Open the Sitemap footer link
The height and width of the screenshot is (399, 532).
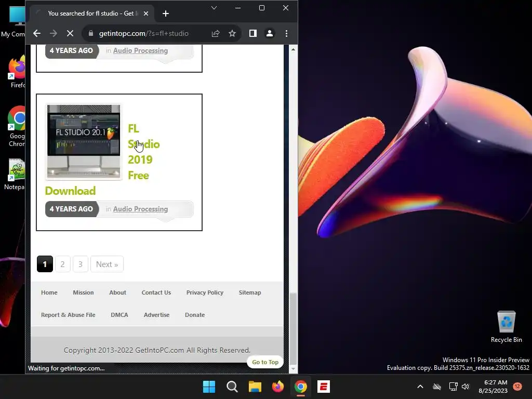click(x=250, y=292)
